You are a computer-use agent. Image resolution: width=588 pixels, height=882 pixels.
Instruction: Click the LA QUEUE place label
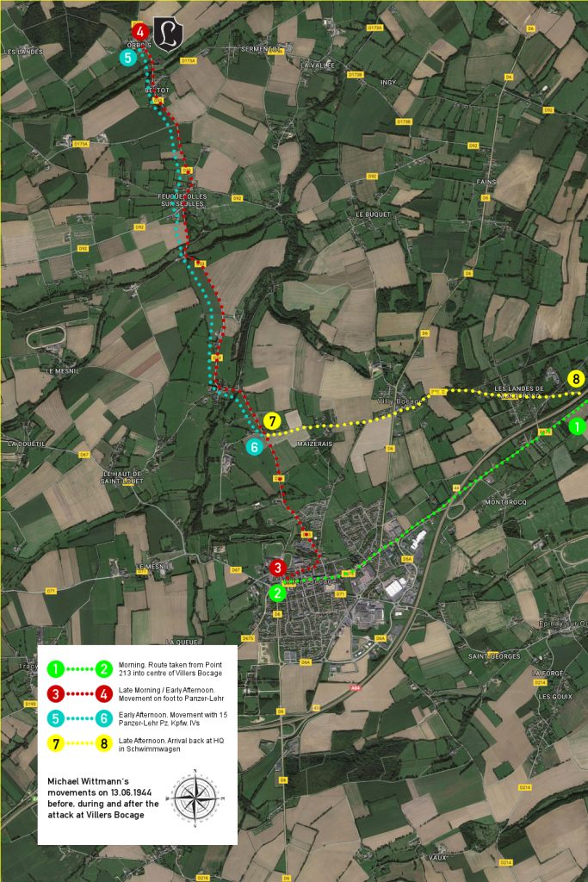click(x=182, y=642)
